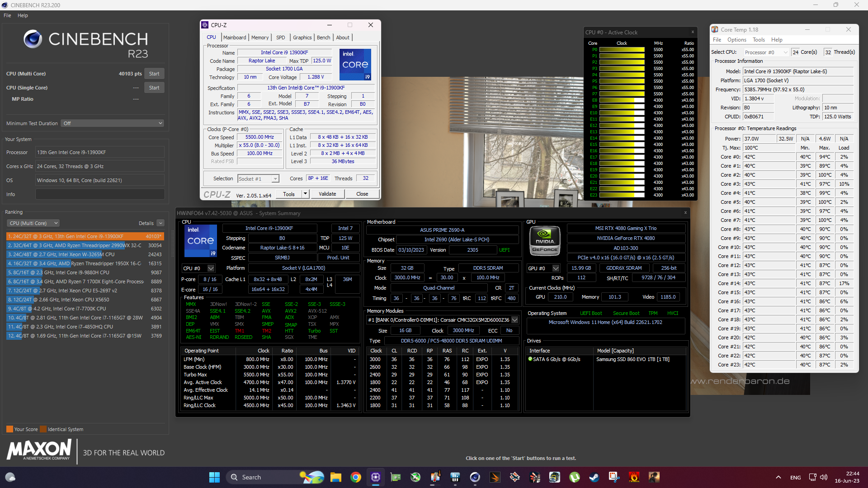Start the CPU (Single Core) test
The height and width of the screenshot is (488, 868).
coord(154,88)
